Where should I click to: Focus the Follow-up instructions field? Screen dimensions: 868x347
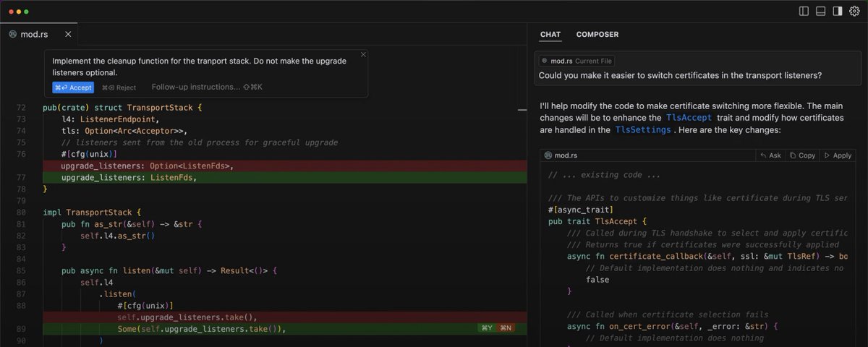[x=207, y=87]
